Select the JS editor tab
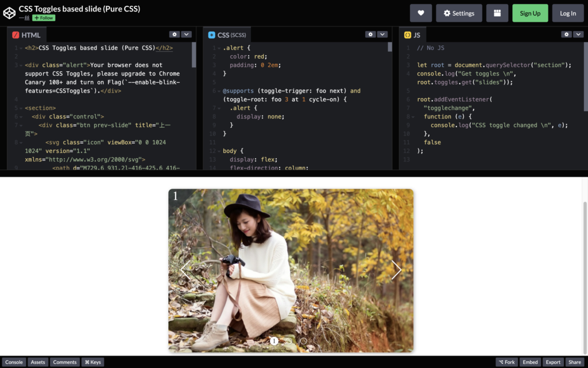 tap(412, 35)
